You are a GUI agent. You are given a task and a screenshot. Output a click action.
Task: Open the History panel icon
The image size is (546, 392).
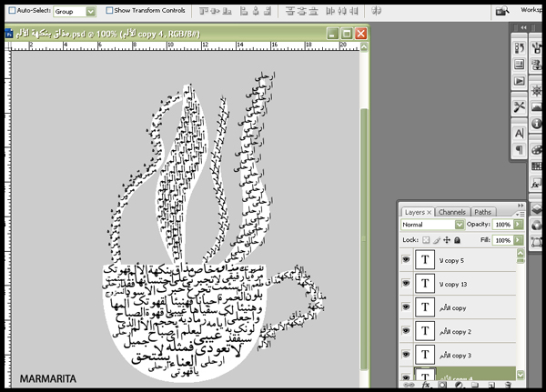520,47
